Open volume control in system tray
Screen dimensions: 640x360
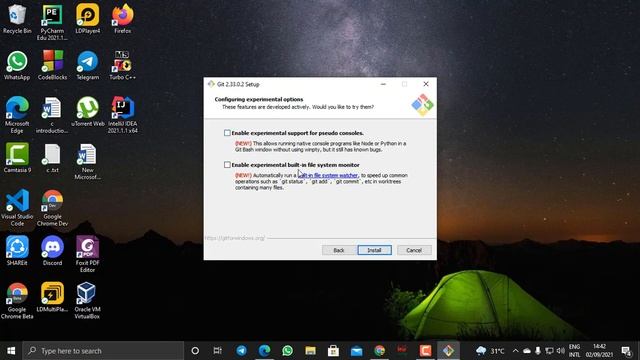[x=561, y=351]
